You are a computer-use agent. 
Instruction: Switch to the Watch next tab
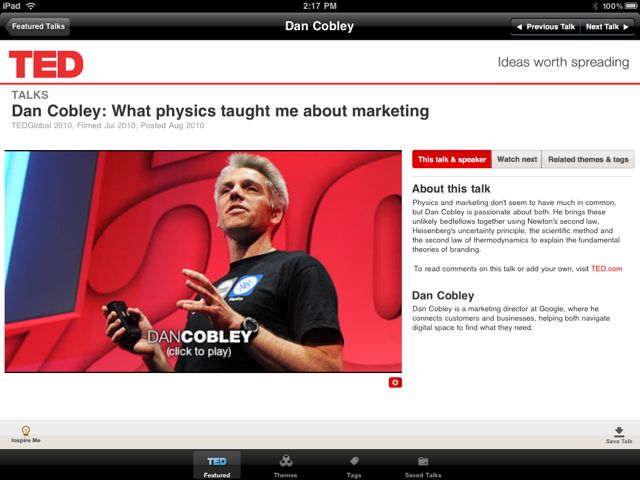coord(517,159)
